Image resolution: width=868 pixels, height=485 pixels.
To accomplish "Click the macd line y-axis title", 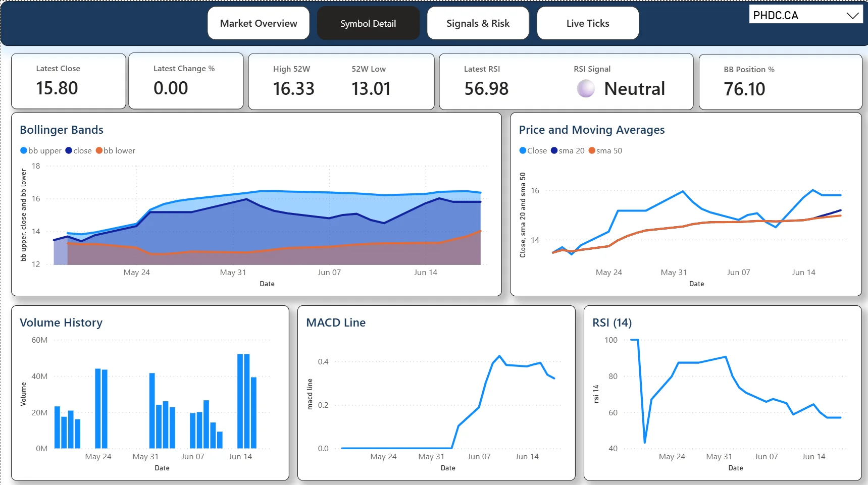I will pos(310,394).
